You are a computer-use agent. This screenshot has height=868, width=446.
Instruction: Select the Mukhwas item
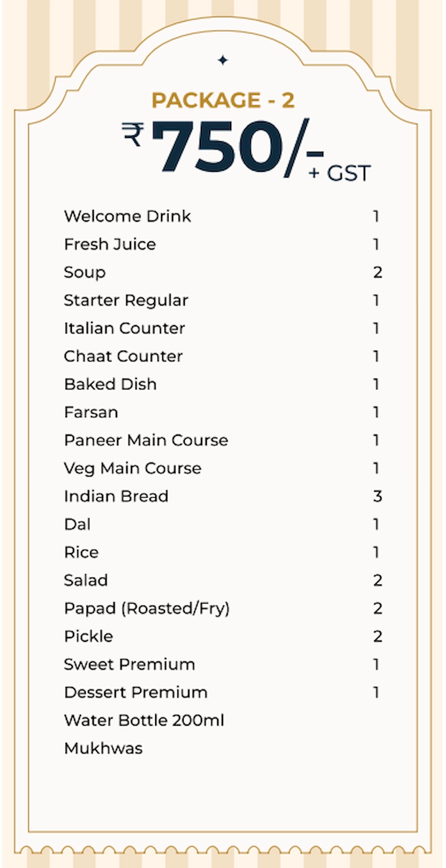[103, 748]
